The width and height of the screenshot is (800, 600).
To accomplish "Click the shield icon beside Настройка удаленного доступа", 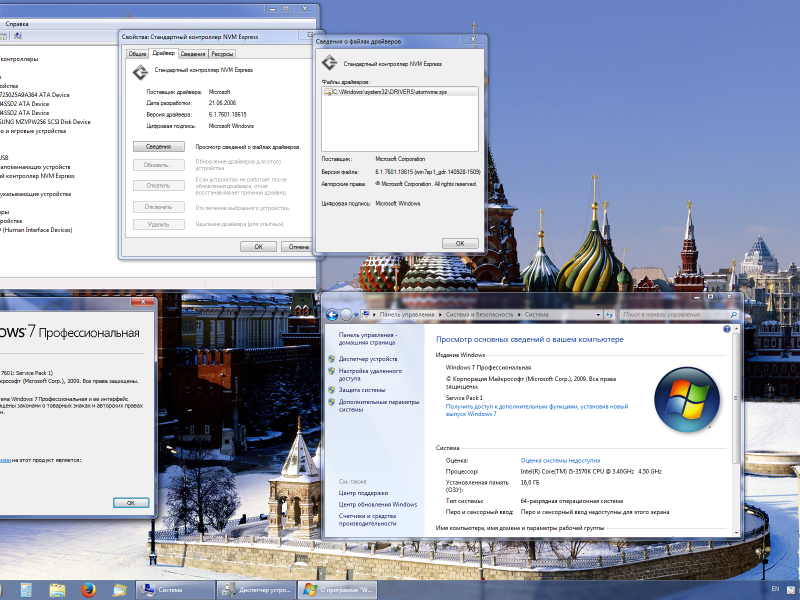I will point(332,371).
